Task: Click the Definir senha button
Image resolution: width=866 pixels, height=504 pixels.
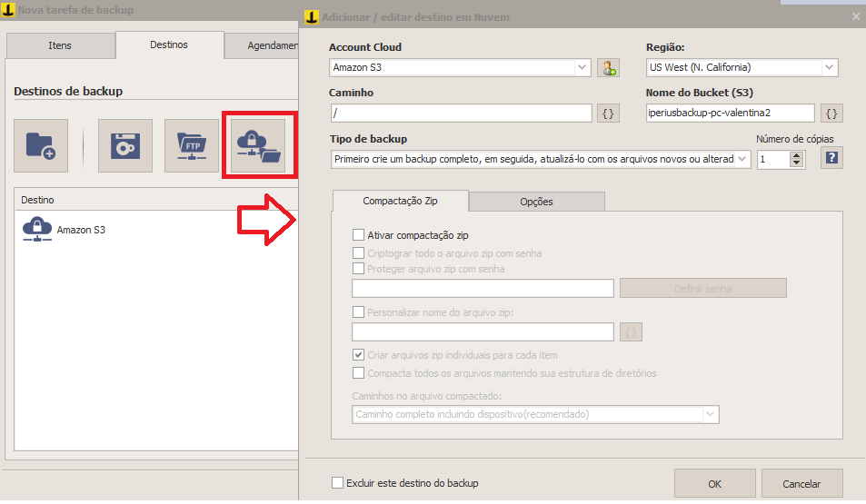Action: click(x=703, y=288)
